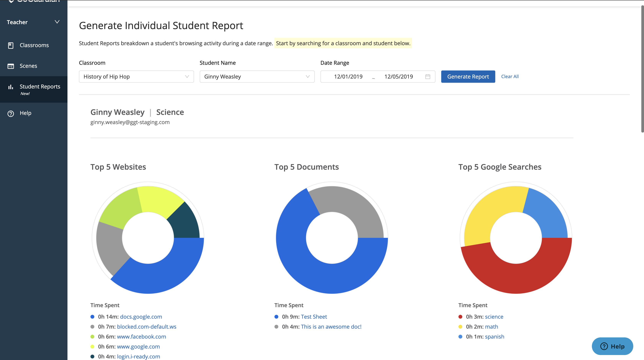
Task: Click the floating Help bubble icon
Action: pos(604,346)
